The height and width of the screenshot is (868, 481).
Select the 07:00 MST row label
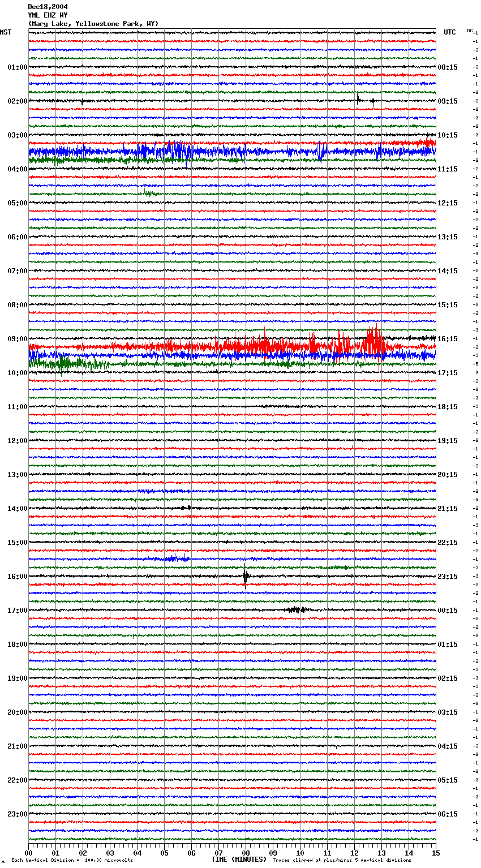pos(17,271)
